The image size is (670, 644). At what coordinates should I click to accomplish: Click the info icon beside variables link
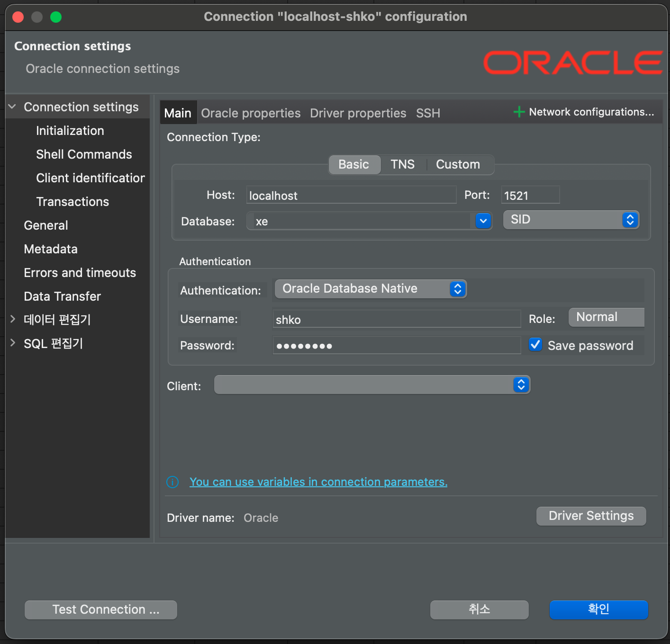point(172,482)
